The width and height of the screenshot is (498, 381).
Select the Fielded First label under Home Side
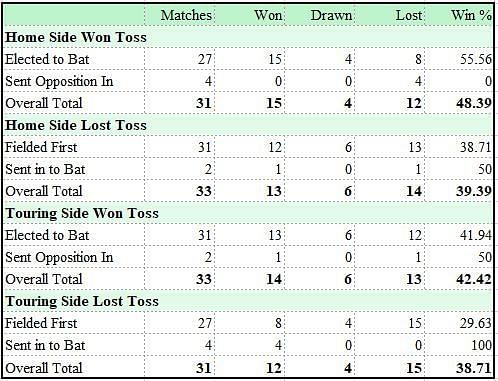[x=41, y=147]
